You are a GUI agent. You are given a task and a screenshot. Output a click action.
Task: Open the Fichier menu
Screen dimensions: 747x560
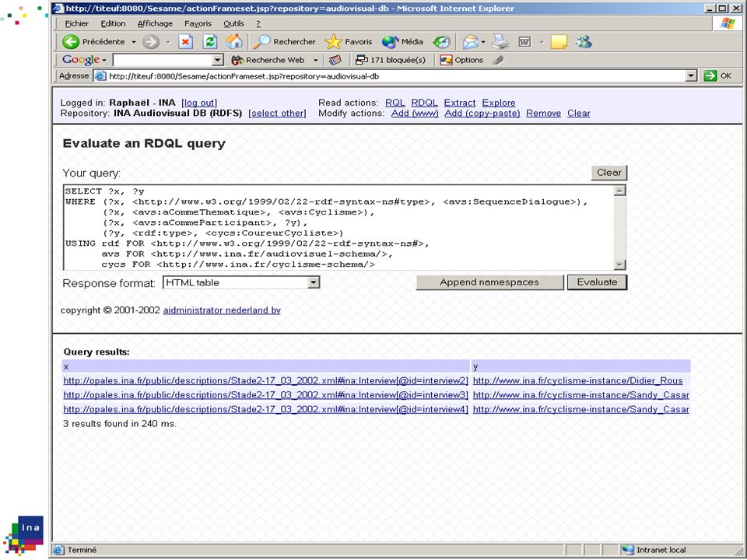point(77,23)
